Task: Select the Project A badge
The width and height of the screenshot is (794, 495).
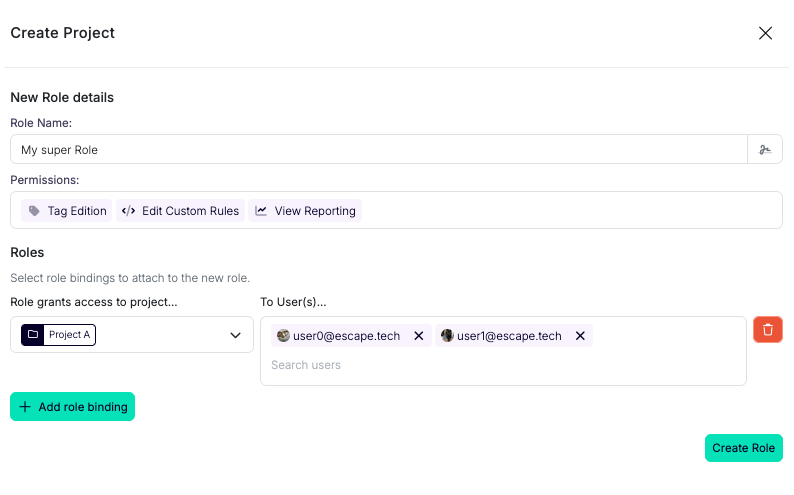Action: 59,335
